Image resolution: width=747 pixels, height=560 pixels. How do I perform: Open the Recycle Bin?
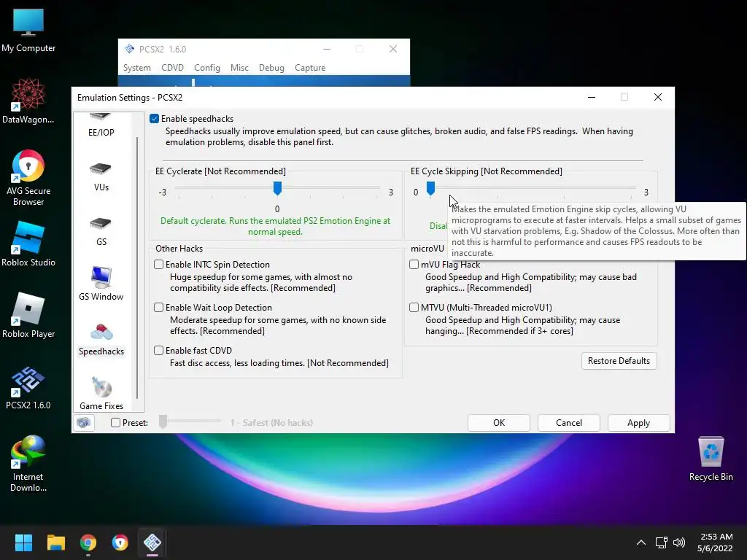[x=711, y=458]
